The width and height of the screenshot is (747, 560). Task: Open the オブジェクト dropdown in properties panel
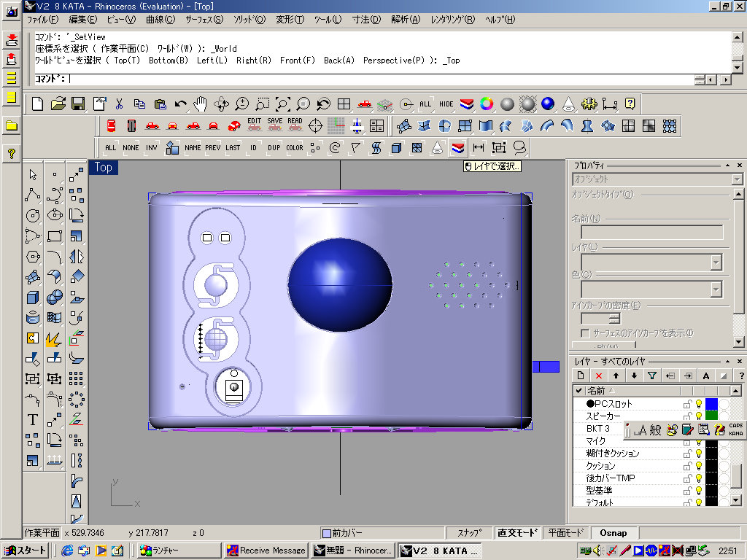click(736, 179)
